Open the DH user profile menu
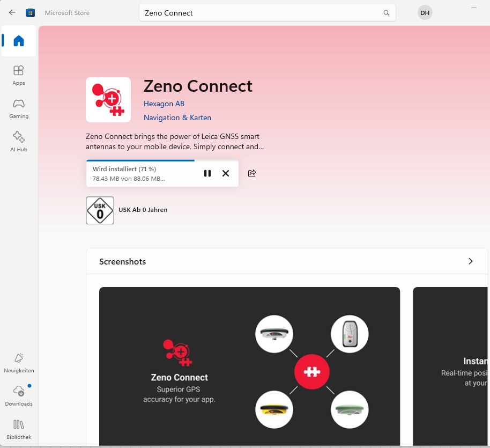 coord(425,13)
